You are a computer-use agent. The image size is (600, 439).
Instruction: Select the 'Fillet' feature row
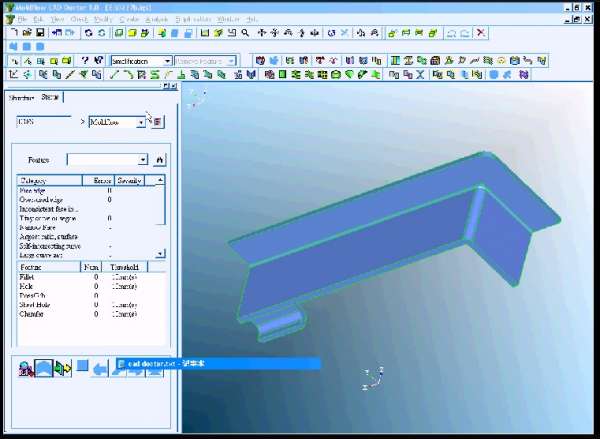[92, 277]
